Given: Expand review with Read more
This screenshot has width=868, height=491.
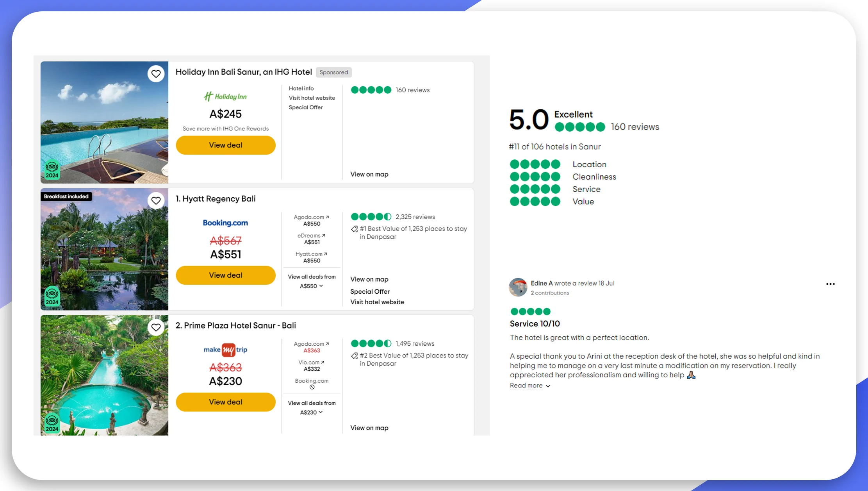Looking at the screenshot, I should pyautogui.click(x=530, y=386).
